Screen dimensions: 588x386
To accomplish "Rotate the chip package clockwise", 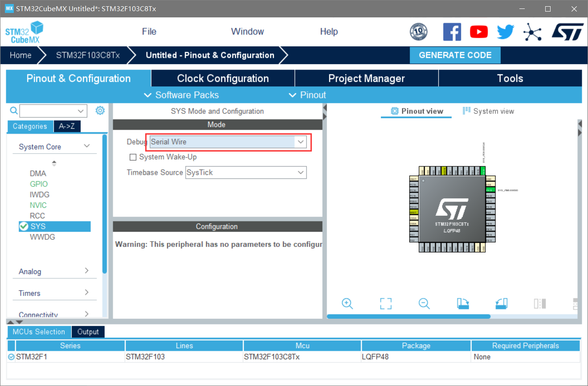I will point(463,304).
